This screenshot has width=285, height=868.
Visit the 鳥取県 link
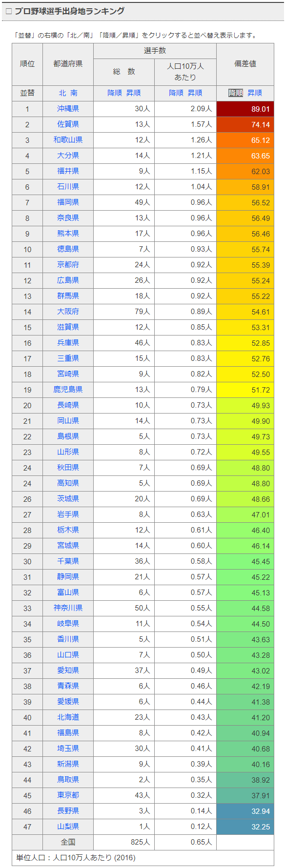[x=68, y=780]
